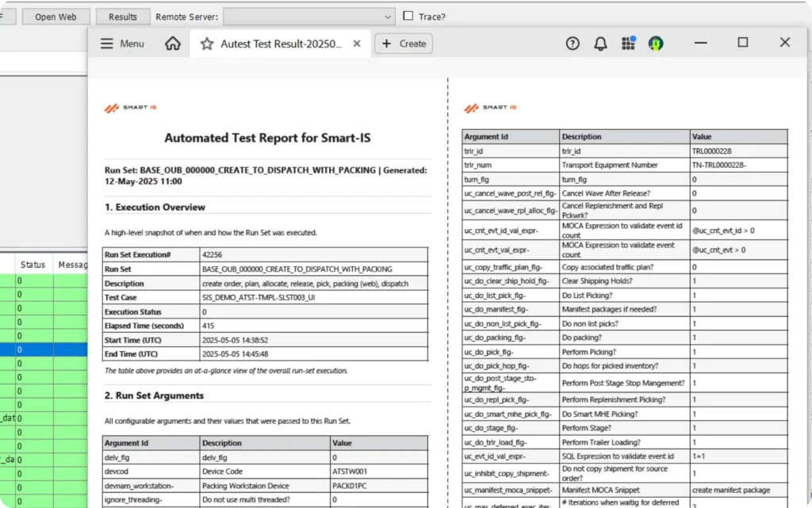Click the uc_evt_id_val_expr- value 1=1

[x=698, y=456]
